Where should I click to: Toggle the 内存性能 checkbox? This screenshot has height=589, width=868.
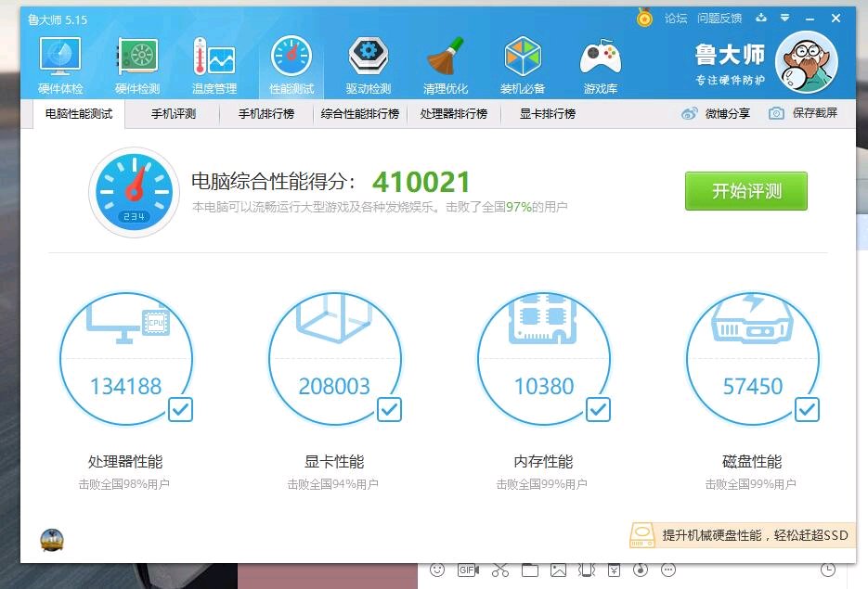click(599, 409)
